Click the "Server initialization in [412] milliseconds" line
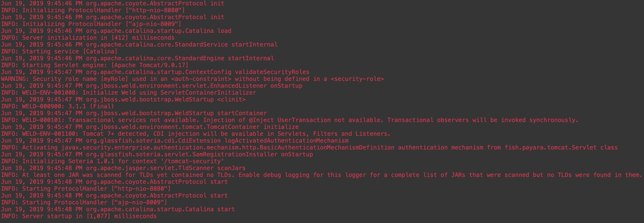644x223 pixels. 88,38
